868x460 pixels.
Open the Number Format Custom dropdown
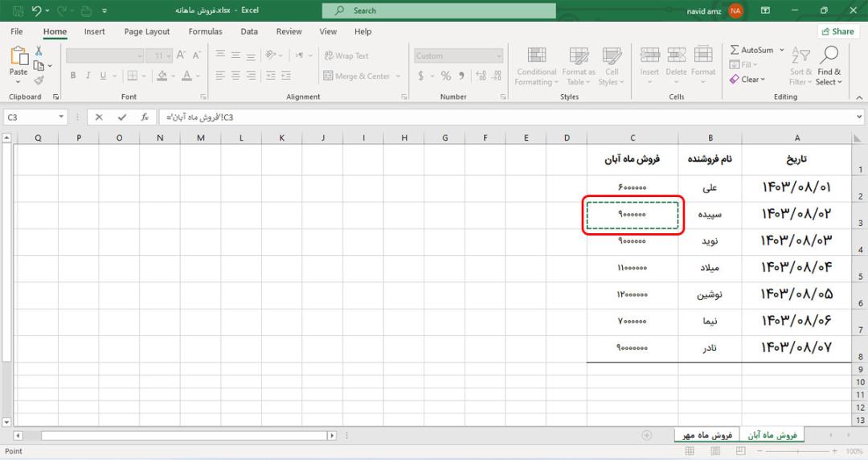(499, 56)
